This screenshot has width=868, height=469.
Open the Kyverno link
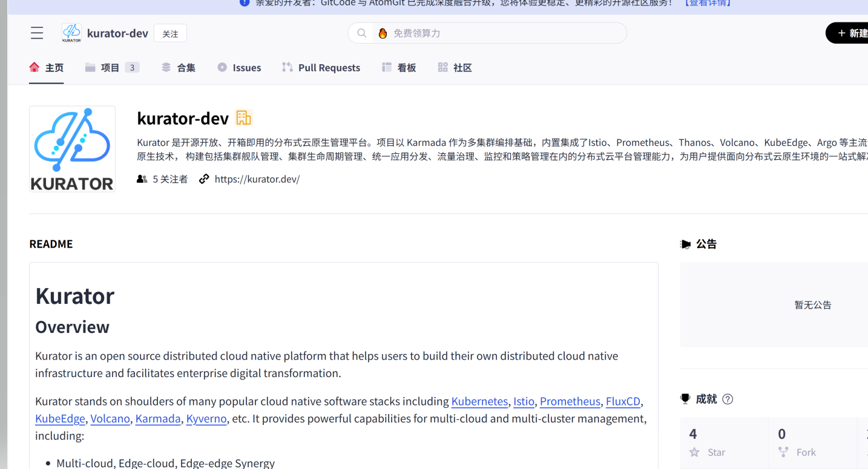206,419
